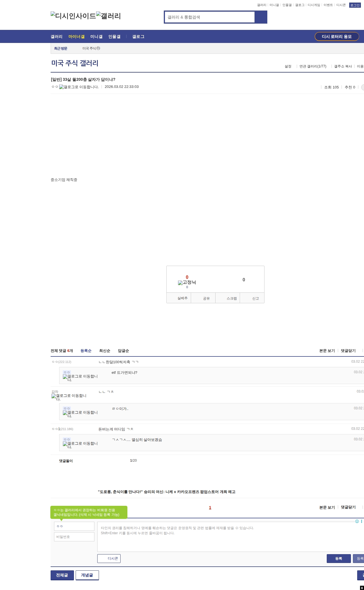Sort comments by 답글순
The width and height of the screenshot is (364, 590).
[123, 351]
